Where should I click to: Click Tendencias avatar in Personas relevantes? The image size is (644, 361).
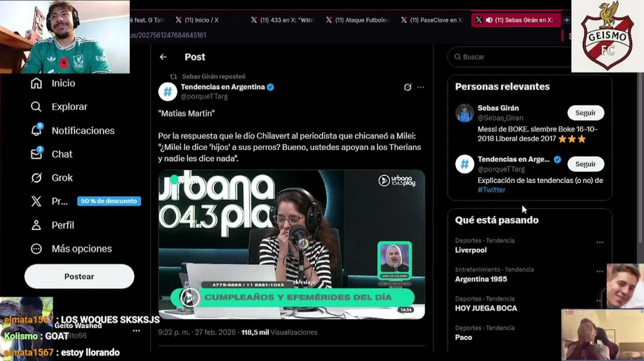click(464, 164)
